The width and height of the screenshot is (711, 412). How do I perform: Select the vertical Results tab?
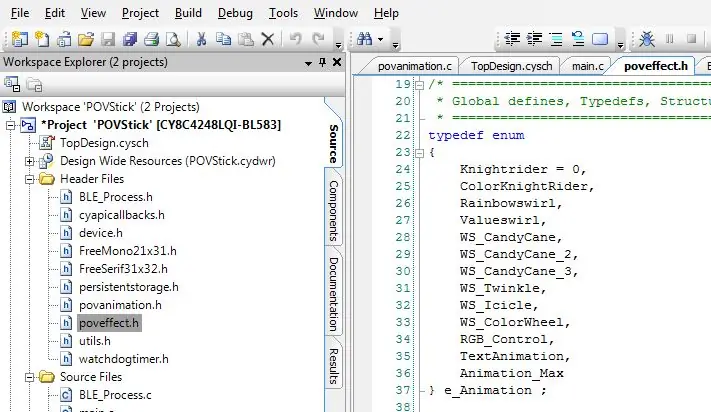coord(333,366)
